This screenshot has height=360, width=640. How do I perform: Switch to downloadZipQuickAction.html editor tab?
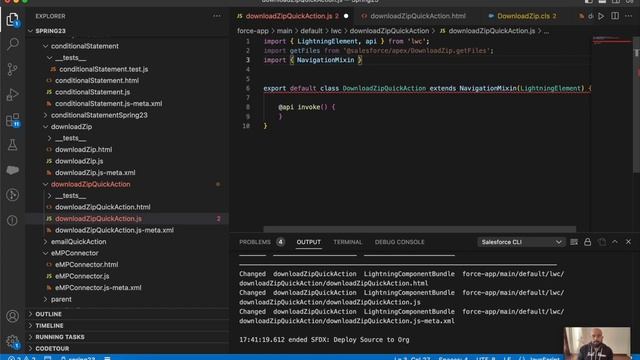418,16
